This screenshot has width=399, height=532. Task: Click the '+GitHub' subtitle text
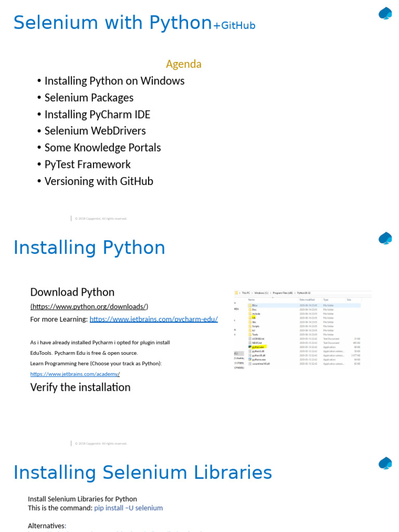234,25
